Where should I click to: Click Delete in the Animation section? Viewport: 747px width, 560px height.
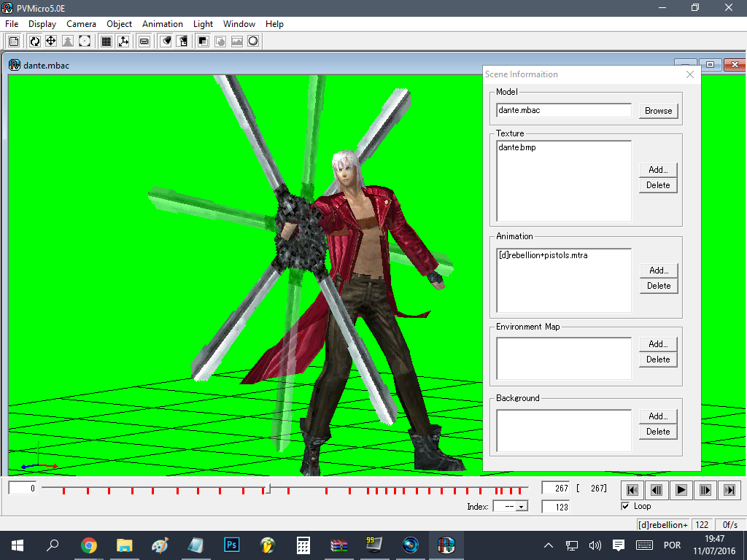[x=659, y=286]
